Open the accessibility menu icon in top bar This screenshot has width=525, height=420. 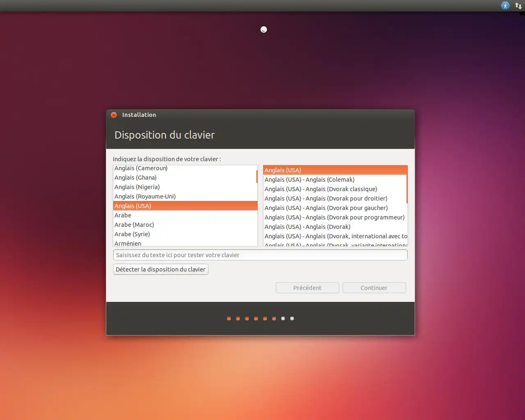click(505, 6)
